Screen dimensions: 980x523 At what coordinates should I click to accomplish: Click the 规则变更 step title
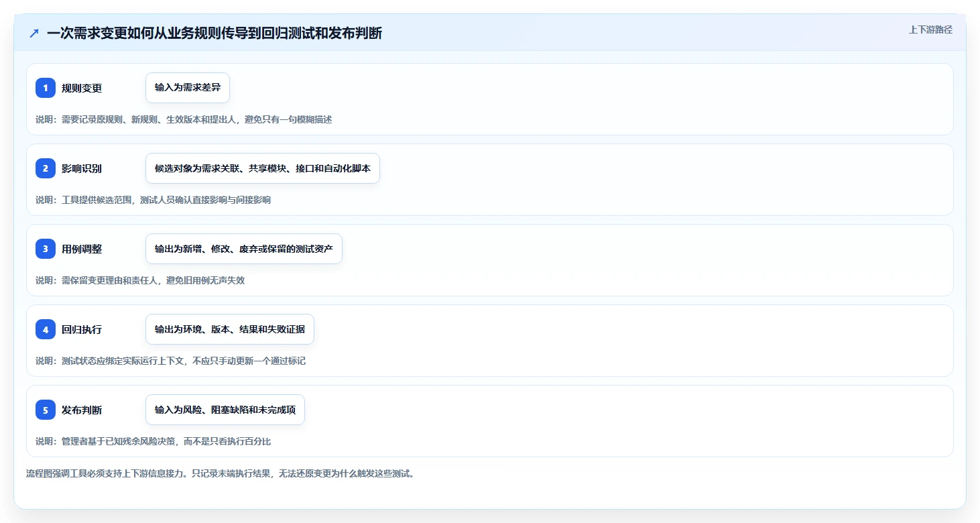click(82, 88)
